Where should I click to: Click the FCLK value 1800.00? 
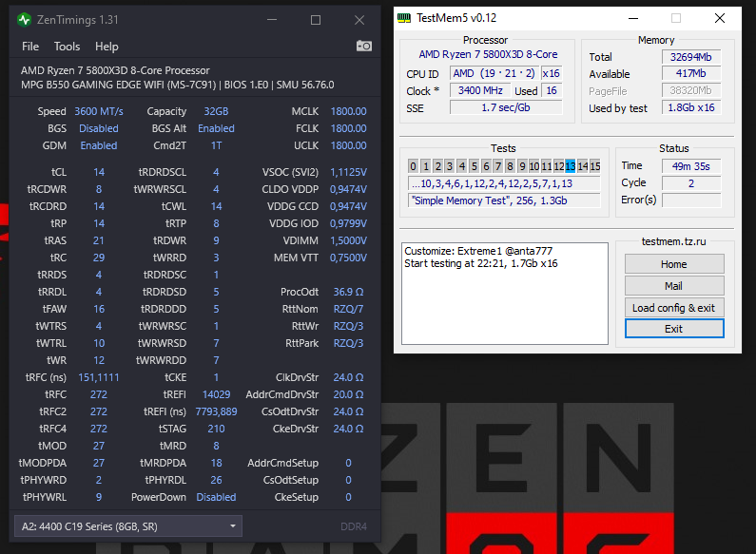coord(348,128)
